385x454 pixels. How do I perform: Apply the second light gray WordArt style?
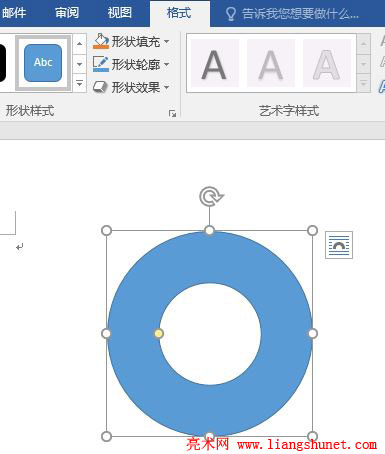point(271,63)
